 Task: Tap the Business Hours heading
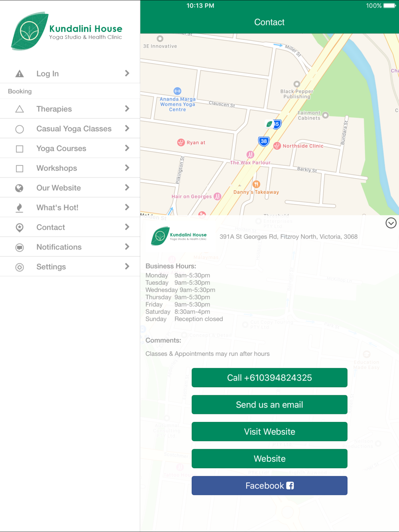coord(171,266)
